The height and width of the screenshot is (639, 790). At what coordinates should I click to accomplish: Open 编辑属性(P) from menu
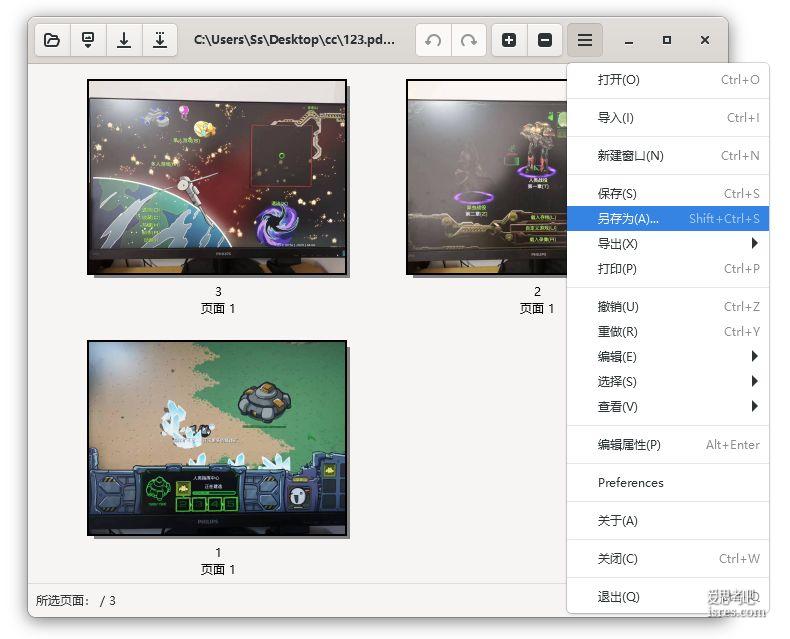coord(668,444)
